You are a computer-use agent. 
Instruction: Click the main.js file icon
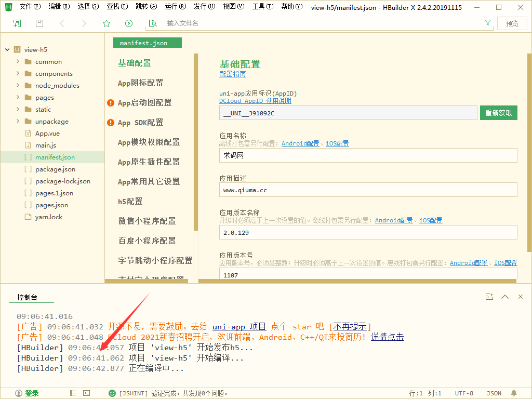(x=28, y=145)
